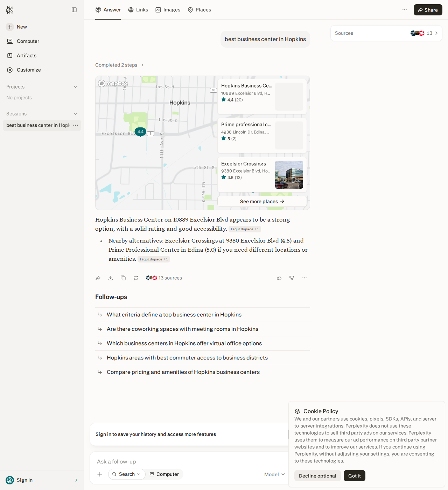Collapse the Projects section
Screen dimensions: 448x490
coord(76,87)
